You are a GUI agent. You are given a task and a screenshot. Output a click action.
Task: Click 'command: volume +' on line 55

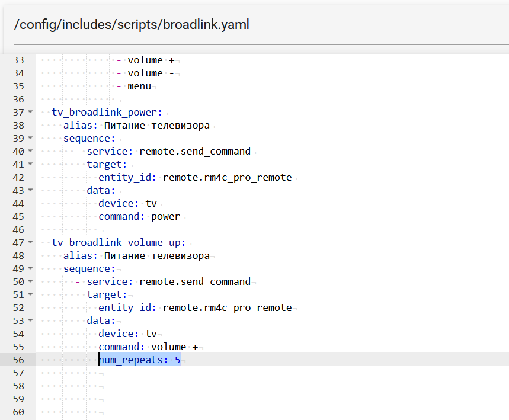click(148, 347)
